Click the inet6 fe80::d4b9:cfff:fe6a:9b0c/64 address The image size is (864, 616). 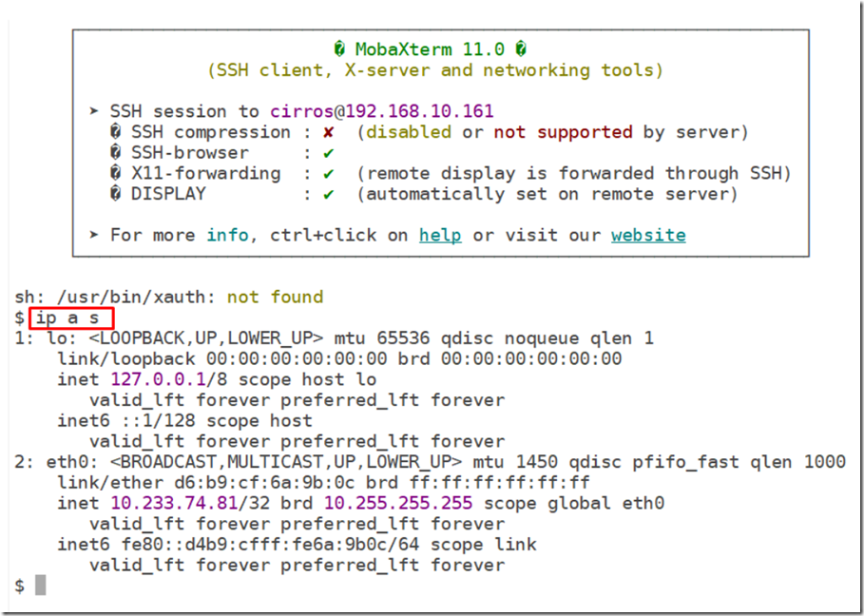270,545
